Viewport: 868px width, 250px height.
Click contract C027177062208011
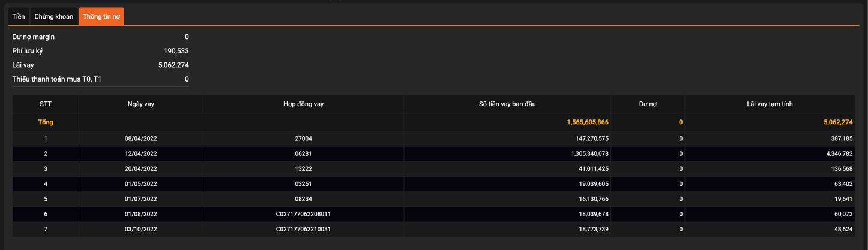pyautogui.click(x=303, y=214)
